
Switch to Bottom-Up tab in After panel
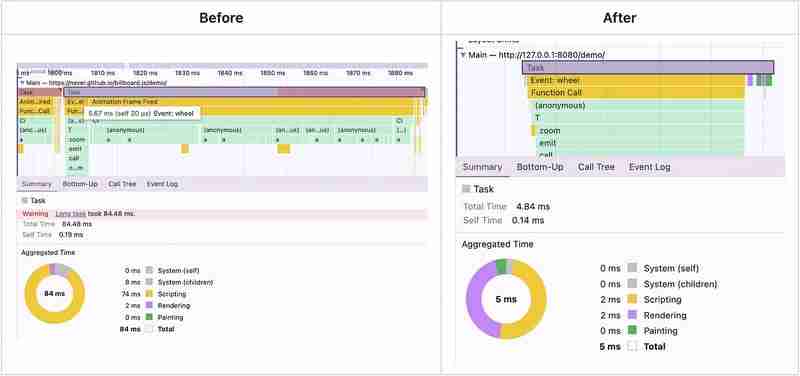click(x=540, y=167)
